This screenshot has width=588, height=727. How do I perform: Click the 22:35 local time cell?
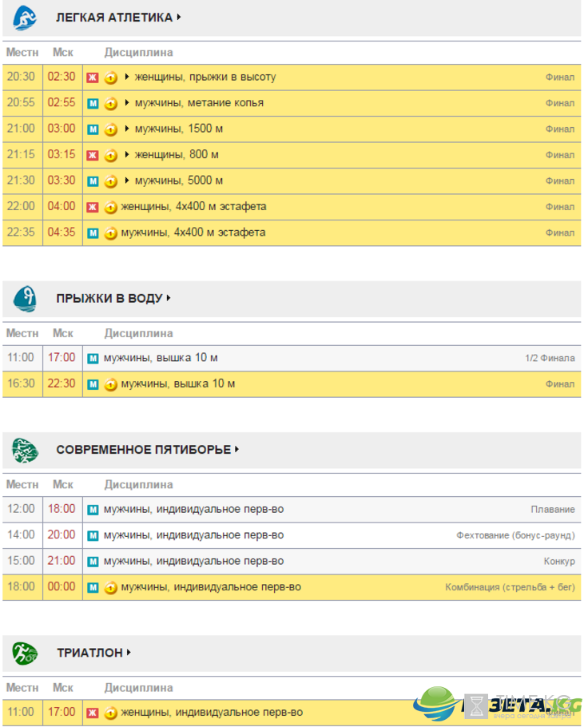[21, 232]
